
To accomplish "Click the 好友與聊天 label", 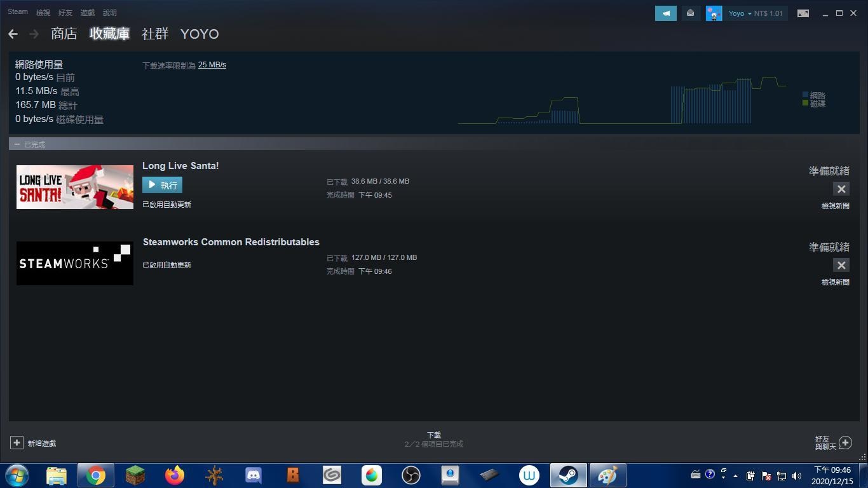I will pyautogui.click(x=825, y=443).
